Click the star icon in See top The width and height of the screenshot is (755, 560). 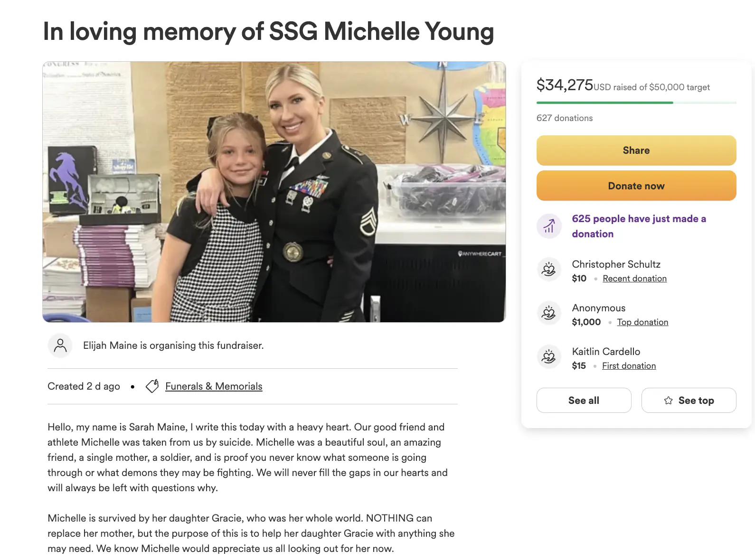click(x=669, y=401)
